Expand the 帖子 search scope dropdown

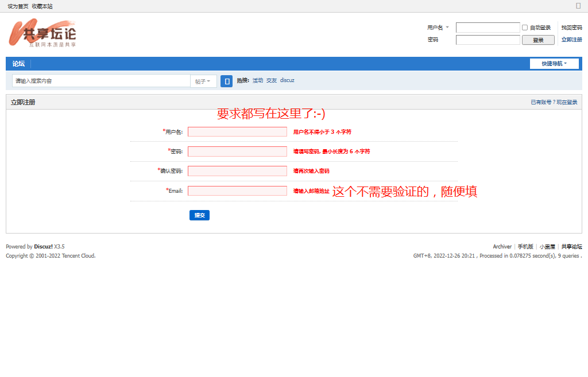tap(203, 81)
